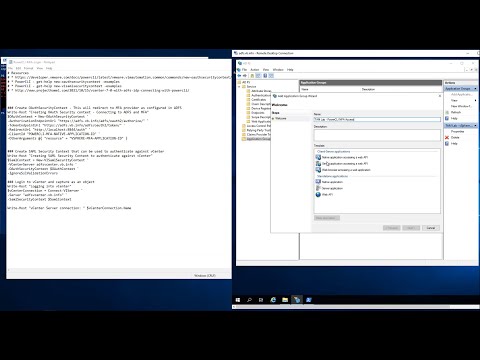480x360 pixels.
Task: Expand the Application Groups actions section header
Action: pyautogui.click(x=461, y=89)
